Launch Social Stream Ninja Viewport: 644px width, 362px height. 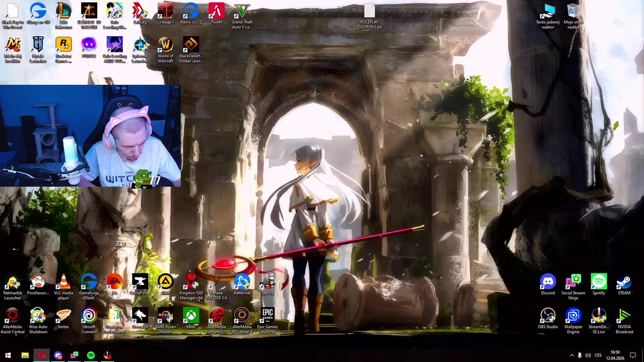click(x=574, y=287)
